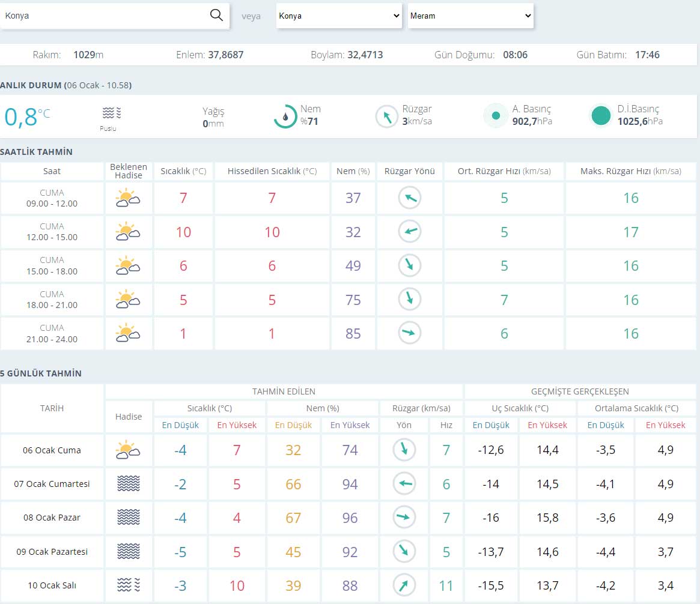The image size is (700, 604).
Task: Click the search magnifier icon
Action: [x=216, y=15]
